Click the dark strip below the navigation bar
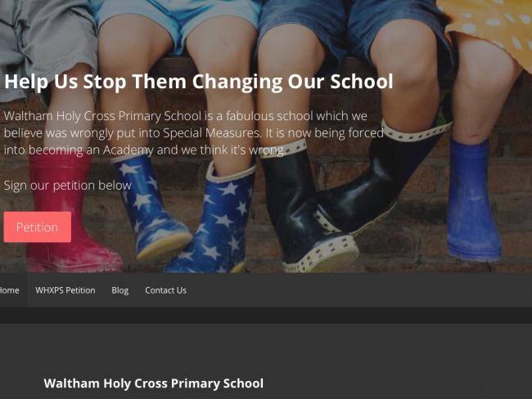Screen dimensions: 532x399 pos(266,316)
